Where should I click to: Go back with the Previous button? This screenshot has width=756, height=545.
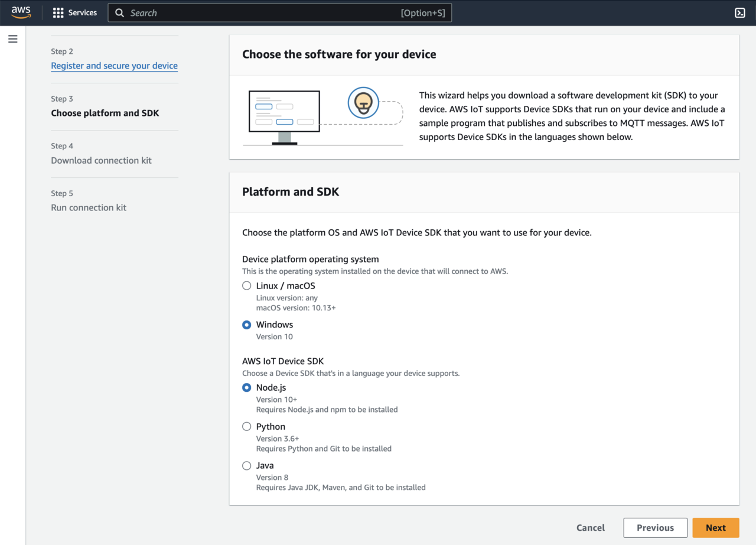(655, 528)
